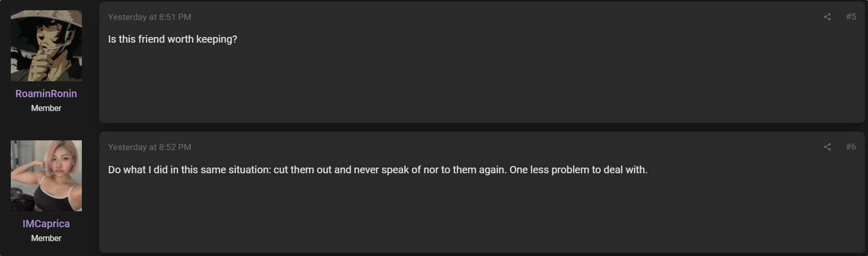
Task: Open permalink number #5
Action: click(x=851, y=17)
